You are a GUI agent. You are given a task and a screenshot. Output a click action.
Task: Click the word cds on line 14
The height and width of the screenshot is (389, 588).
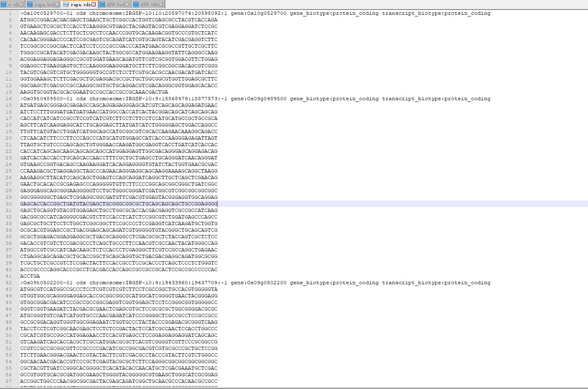pyautogui.click(x=81, y=99)
